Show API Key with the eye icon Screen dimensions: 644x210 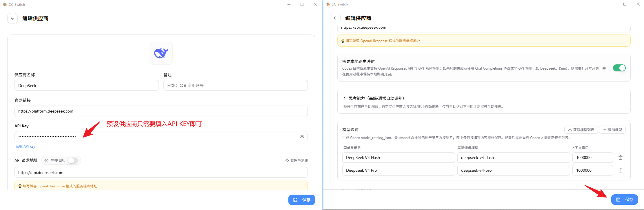point(302,137)
